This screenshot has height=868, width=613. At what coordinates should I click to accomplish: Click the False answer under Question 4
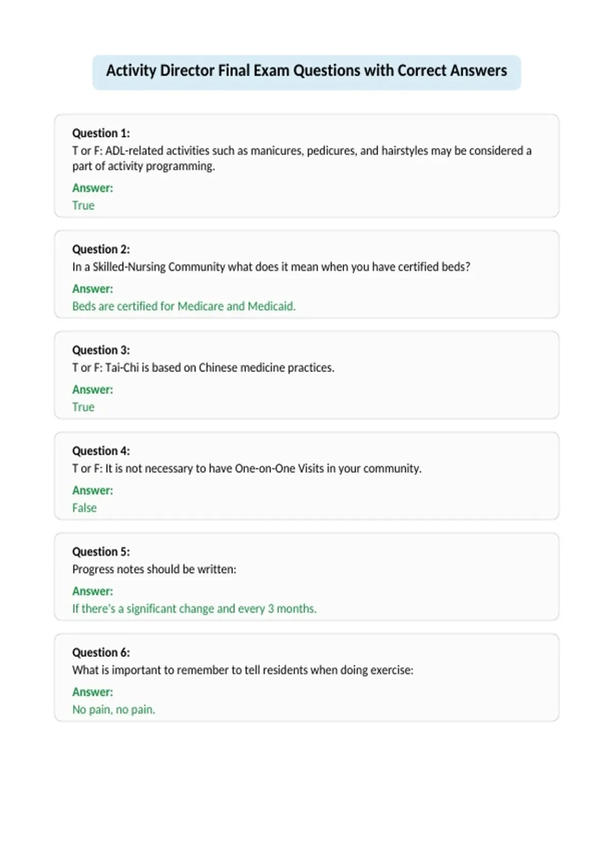click(84, 508)
